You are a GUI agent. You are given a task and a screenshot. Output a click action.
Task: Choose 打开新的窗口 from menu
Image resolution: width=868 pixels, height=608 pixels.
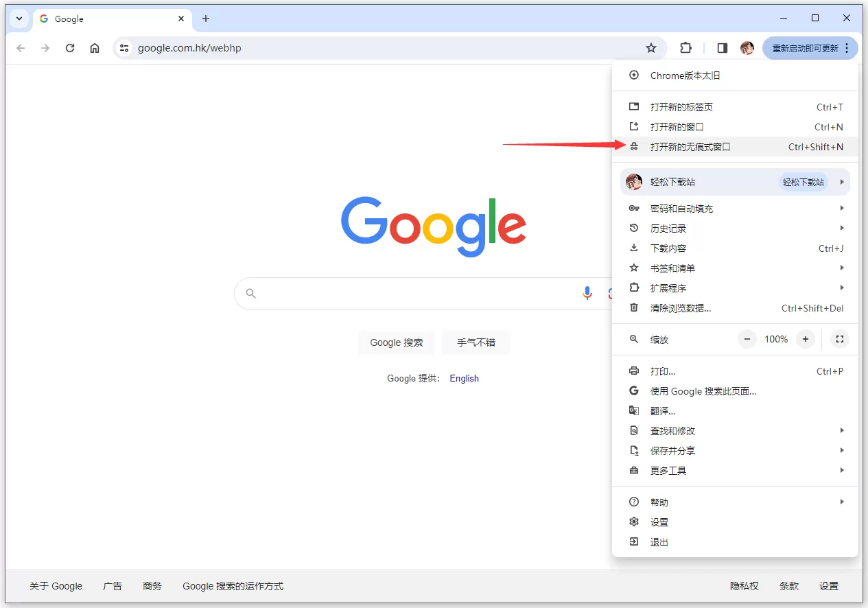pos(735,127)
